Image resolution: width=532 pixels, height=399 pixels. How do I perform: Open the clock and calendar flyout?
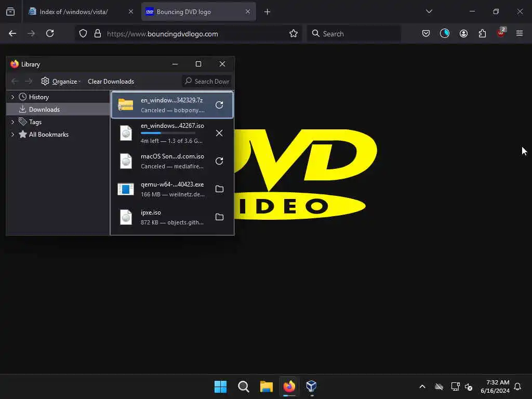click(x=495, y=387)
